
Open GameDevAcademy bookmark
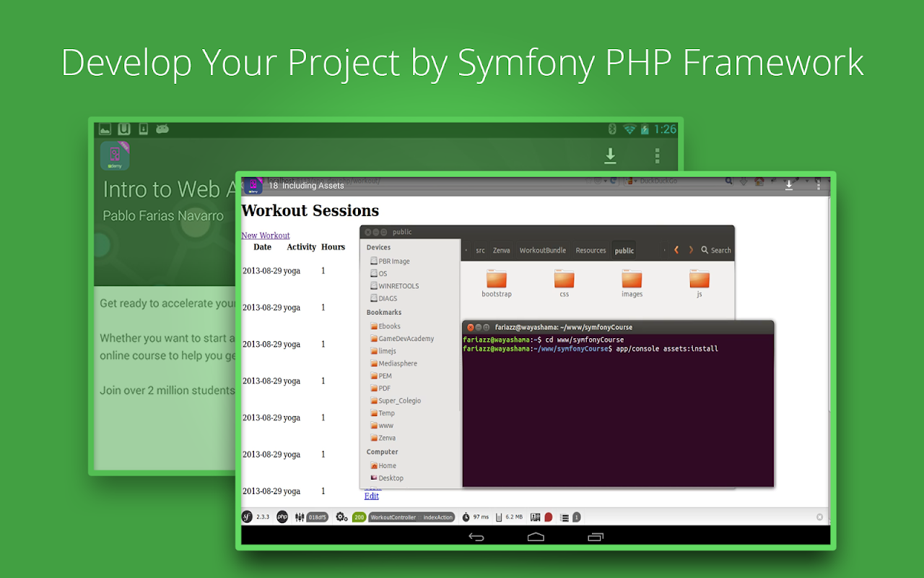coord(401,338)
